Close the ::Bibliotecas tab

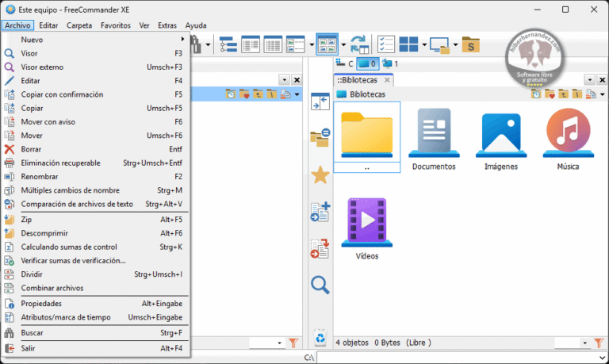tap(387, 80)
